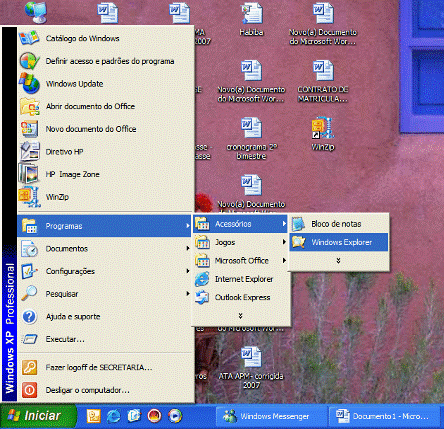Click the Configurações control panel icon
This screenshot has height=429, width=444.
click(29, 271)
